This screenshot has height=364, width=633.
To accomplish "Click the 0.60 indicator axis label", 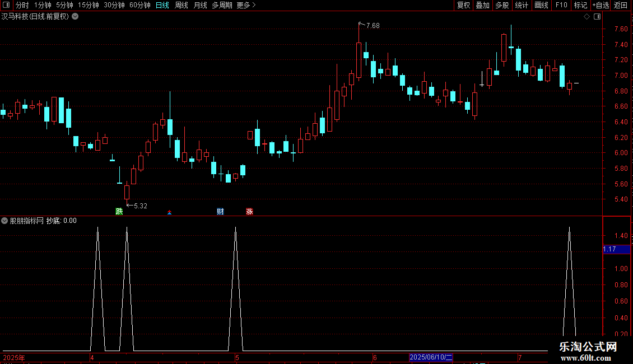I will 621,301.
